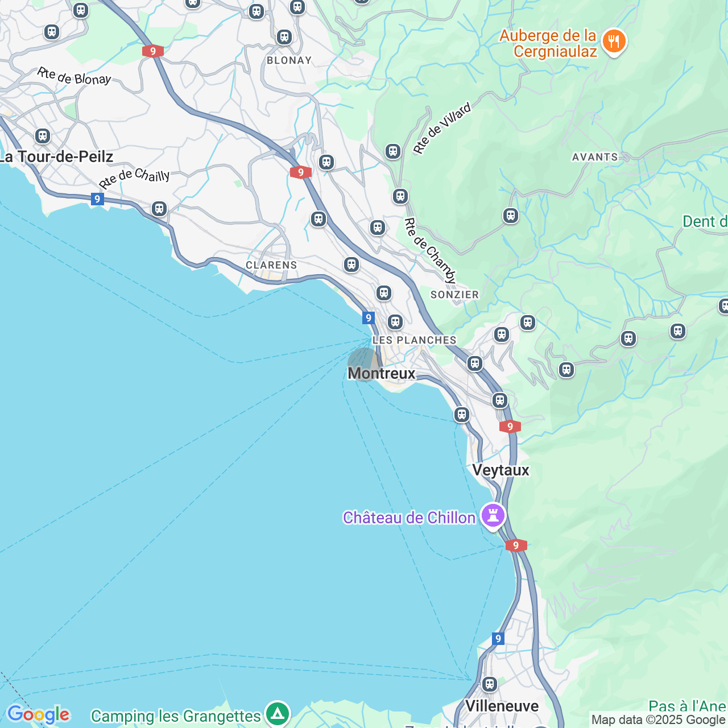Click the Google logo
This screenshot has width=728, height=728.
(x=39, y=714)
